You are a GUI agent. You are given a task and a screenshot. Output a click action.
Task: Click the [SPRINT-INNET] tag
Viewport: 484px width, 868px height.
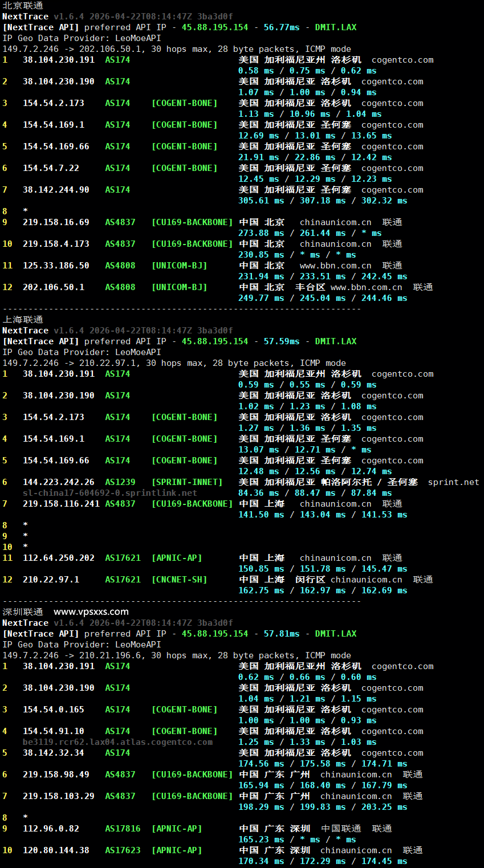(x=187, y=482)
